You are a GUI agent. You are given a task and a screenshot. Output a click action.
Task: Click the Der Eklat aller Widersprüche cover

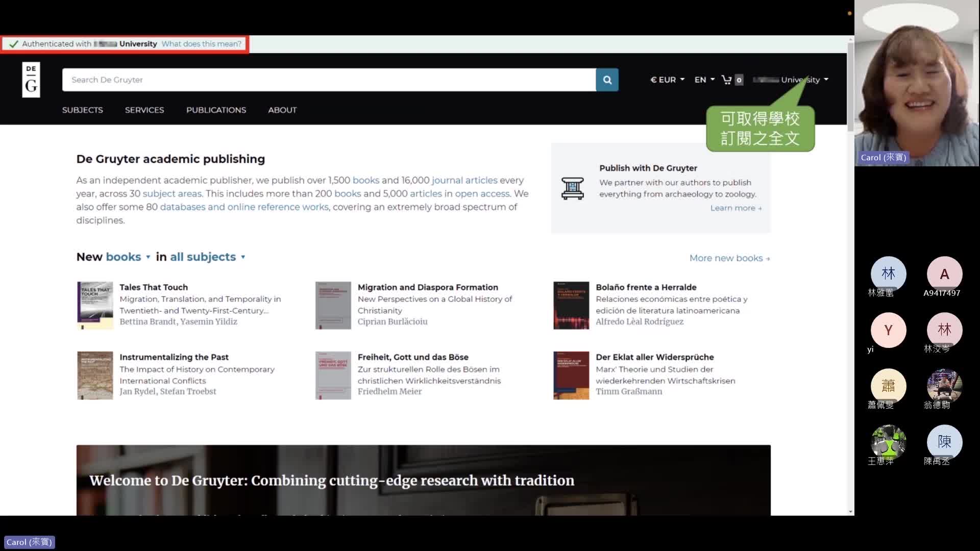571,375
